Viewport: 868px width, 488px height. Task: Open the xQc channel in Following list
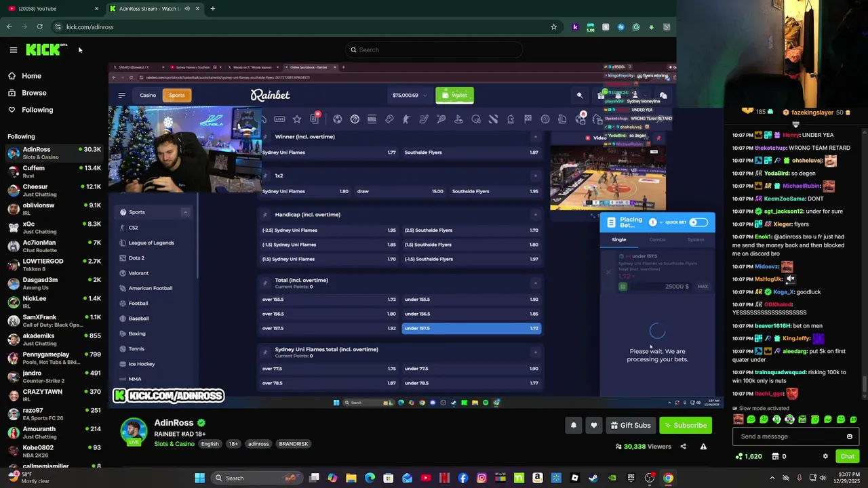tap(54, 228)
